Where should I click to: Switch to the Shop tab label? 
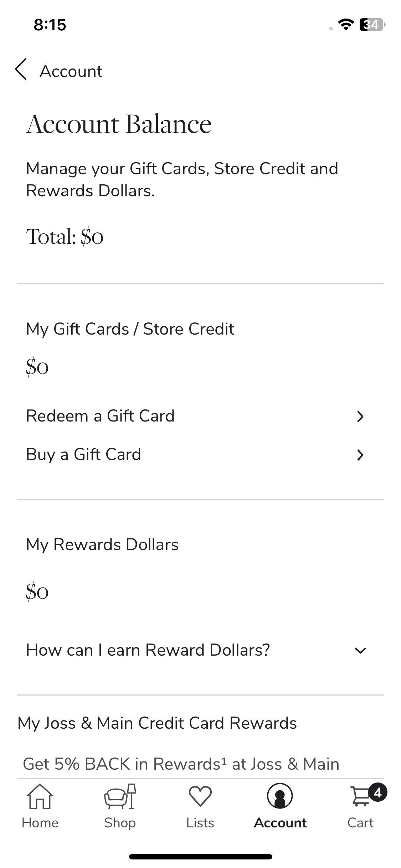tap(120, 823)
